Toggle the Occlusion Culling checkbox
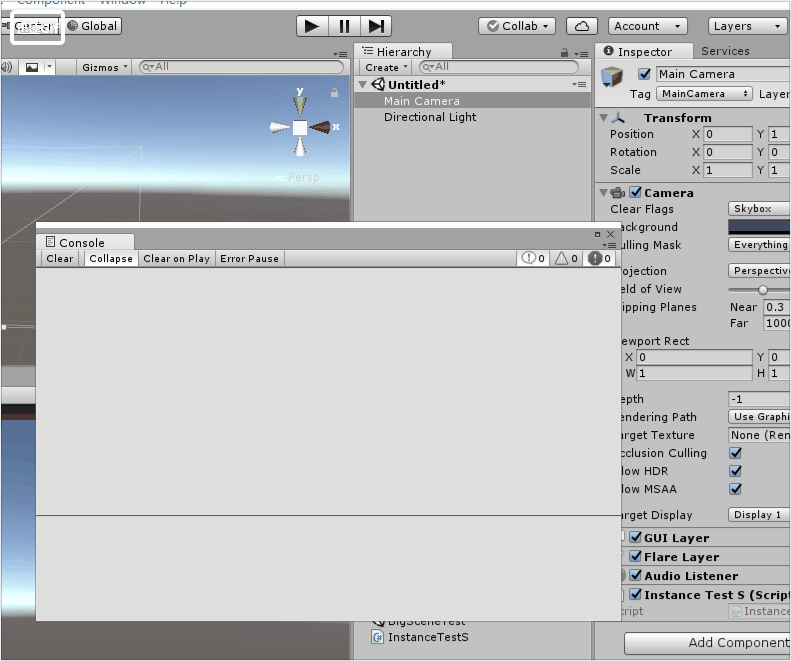 (736, 453)
